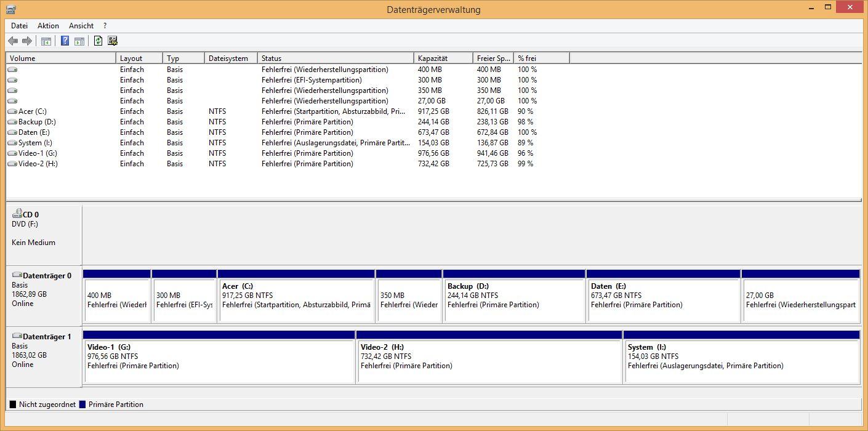The height and width of the screenshot is (431, 868).
Task: Click the 826,11 GB free space cell
Action: (492, 111)
